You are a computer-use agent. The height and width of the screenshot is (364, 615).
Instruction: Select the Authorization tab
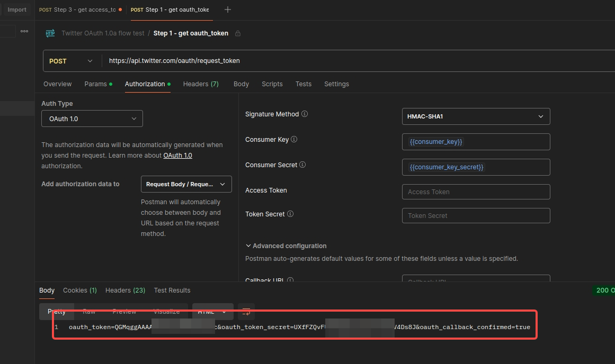pyautogui.click(x=147, y=84)
